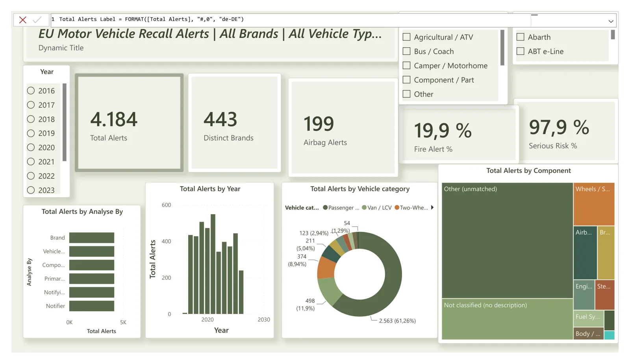Screen dimensions: 630x364
Task: Show more legend items in vehicle category chart
Action: [432, 207]
